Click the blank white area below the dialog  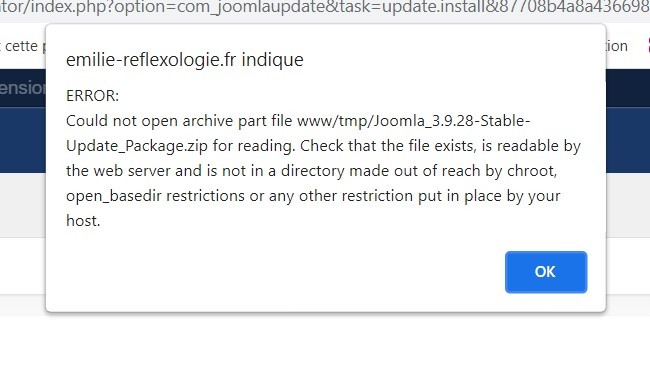325,348
